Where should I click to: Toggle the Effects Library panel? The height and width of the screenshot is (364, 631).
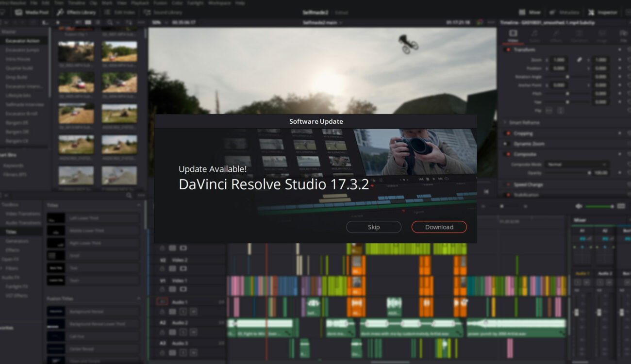pos(75,12)
